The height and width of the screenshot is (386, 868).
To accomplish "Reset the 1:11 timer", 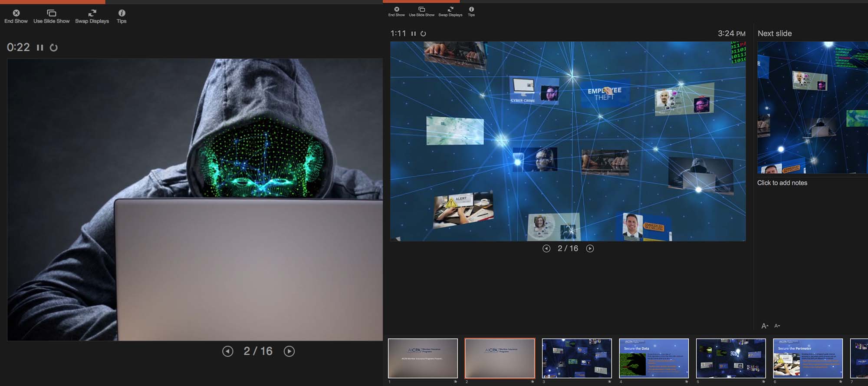I will 423,33.
